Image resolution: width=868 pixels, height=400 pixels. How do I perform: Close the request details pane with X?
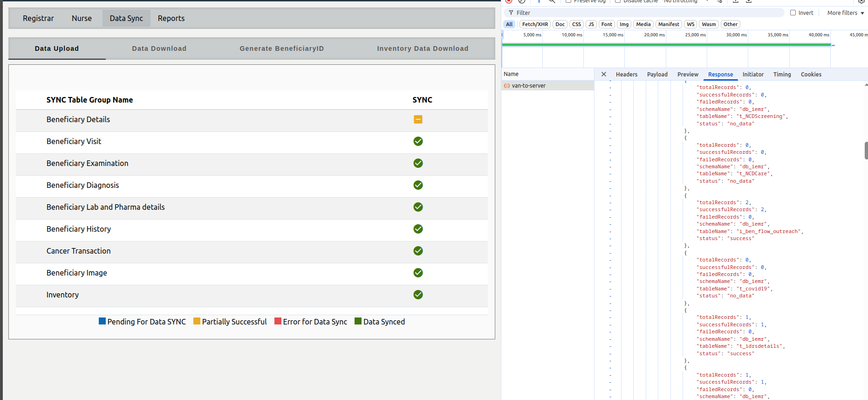tap(603, 74)
